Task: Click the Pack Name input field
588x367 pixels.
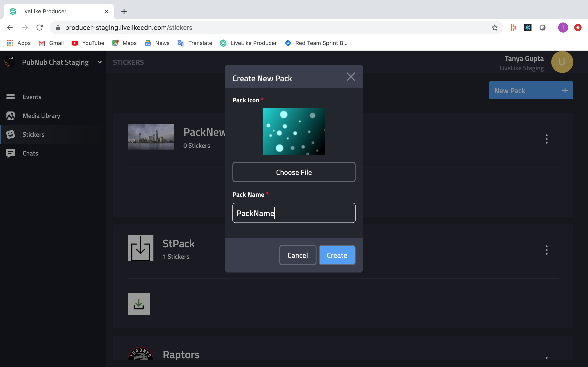Action: tap(294, 213)
